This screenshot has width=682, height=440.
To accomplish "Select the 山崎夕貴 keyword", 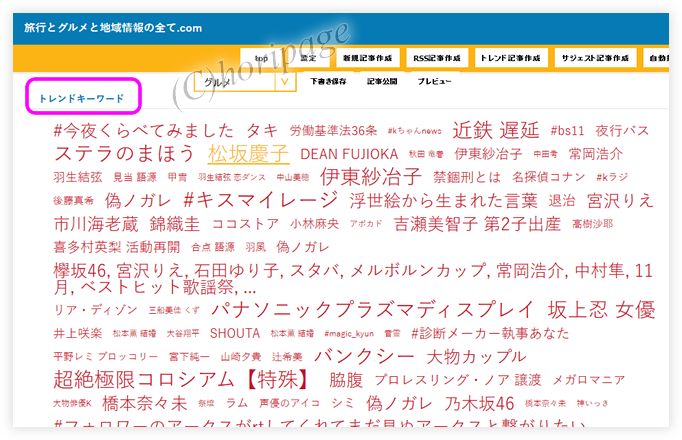I will 241,357.
